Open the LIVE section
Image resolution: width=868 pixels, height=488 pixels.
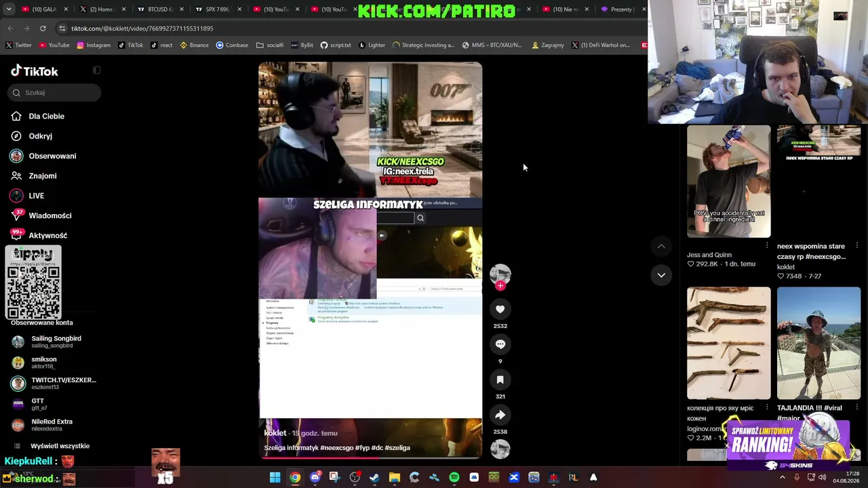point(27,196)
